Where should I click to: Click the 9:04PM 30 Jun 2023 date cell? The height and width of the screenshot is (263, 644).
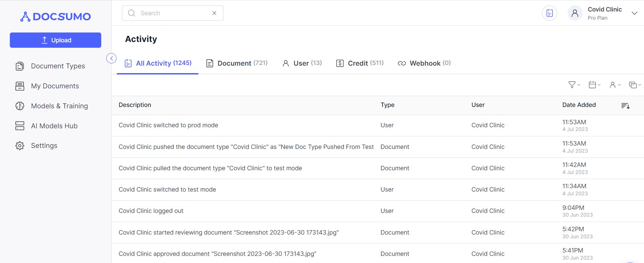click(577, 211)
